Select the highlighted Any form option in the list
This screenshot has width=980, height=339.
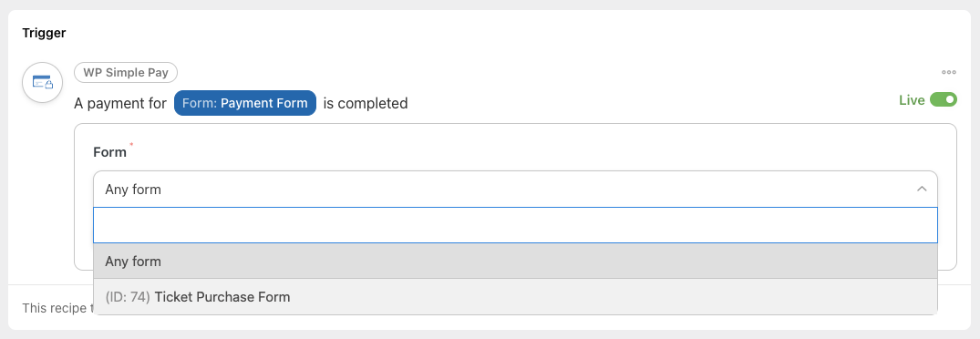click(515, 261)
